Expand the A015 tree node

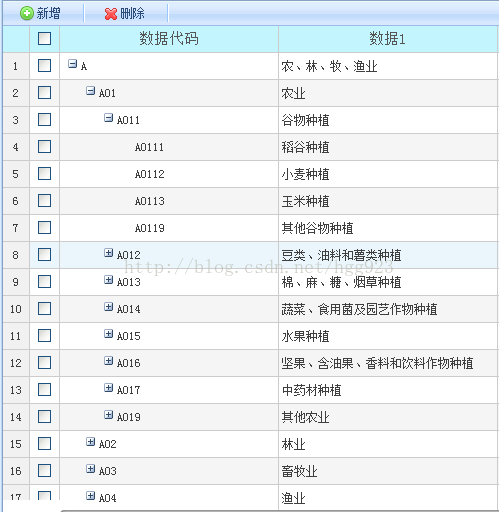click(108, 334)
